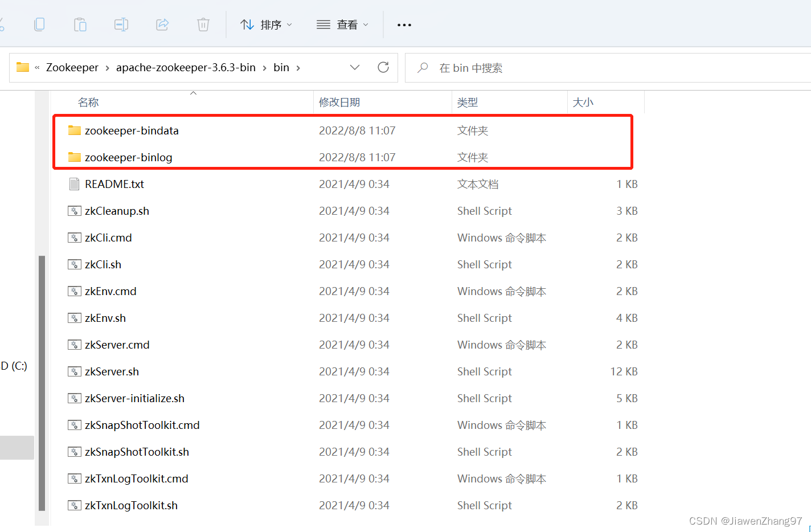Select zkCli.cmd file icon
The height and width of the screenshot is (532, 811).
click(75, 238)
